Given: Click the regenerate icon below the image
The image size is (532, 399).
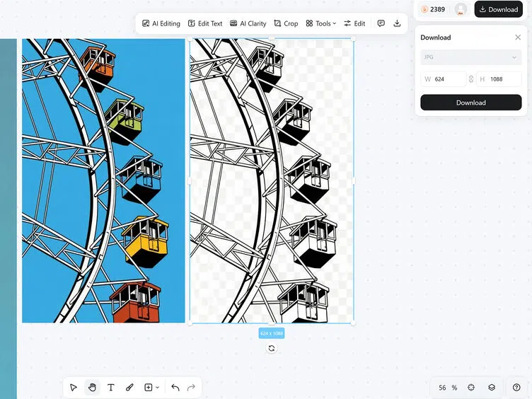Looking at the screenshot, I should click(272, 348).
